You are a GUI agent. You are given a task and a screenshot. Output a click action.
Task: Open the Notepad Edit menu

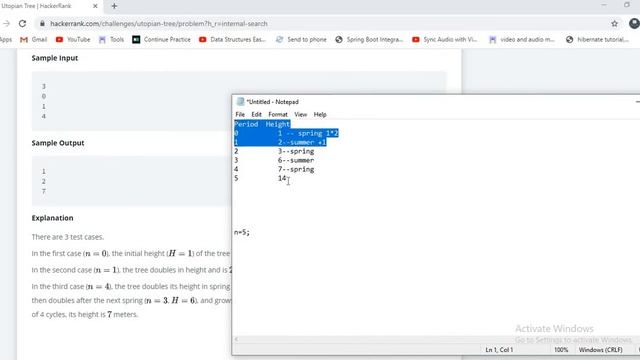(x=256, y=115)
